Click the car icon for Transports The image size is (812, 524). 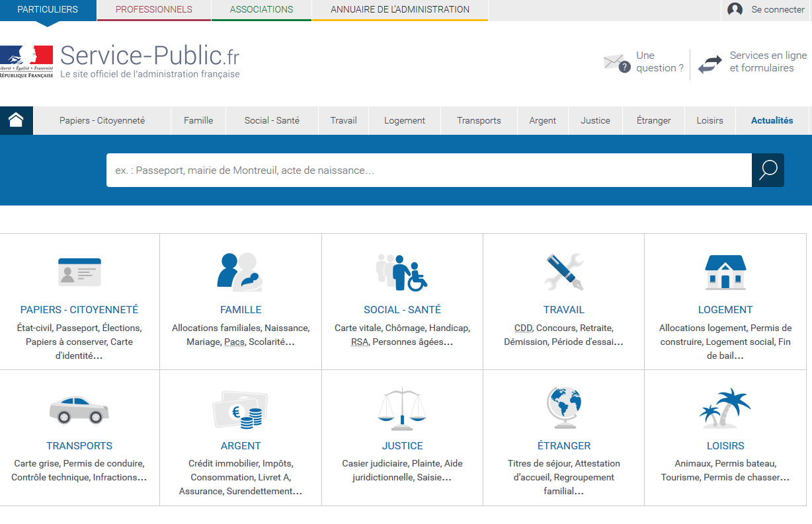point(79,409)
